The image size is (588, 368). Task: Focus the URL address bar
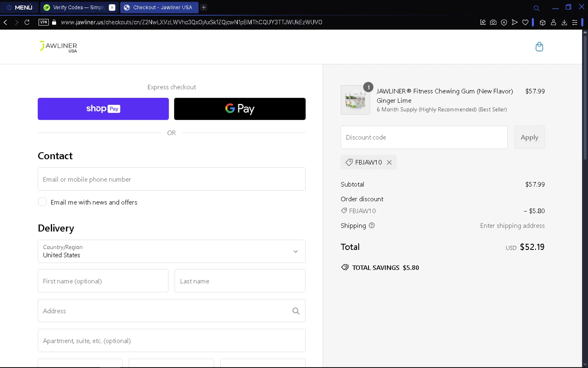[x=191, y=22]
